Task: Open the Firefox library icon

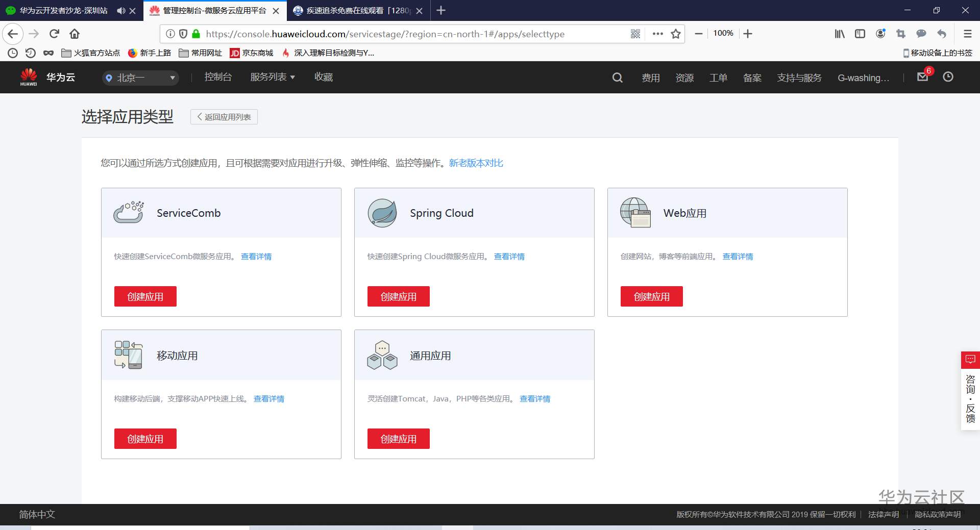Action: pos(840,34)
